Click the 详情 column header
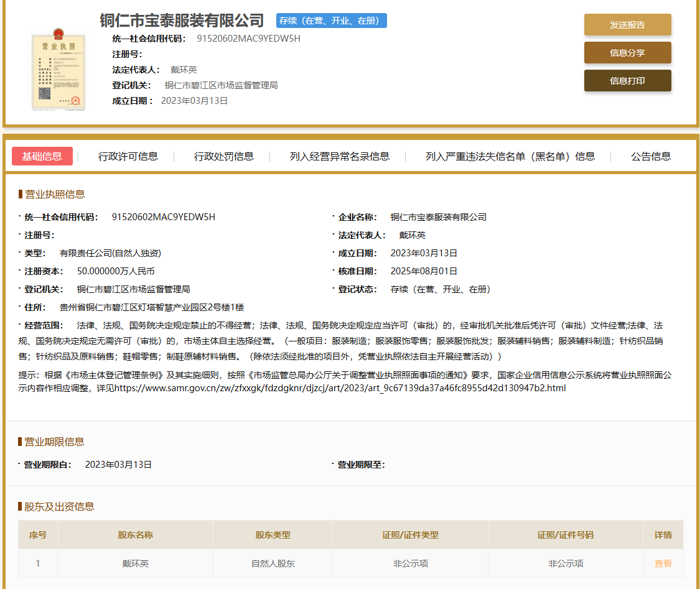The width and height of the screenshot is (700, 589). click(663, 534)
